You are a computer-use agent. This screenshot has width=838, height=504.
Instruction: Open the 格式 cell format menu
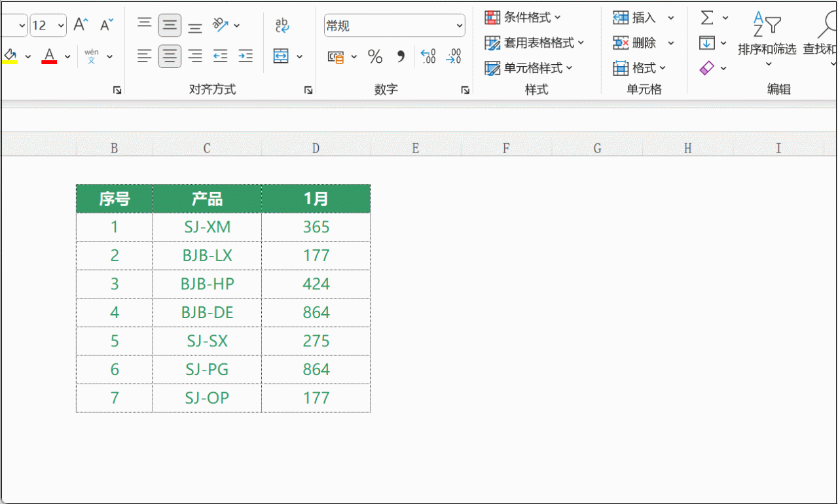640,67
